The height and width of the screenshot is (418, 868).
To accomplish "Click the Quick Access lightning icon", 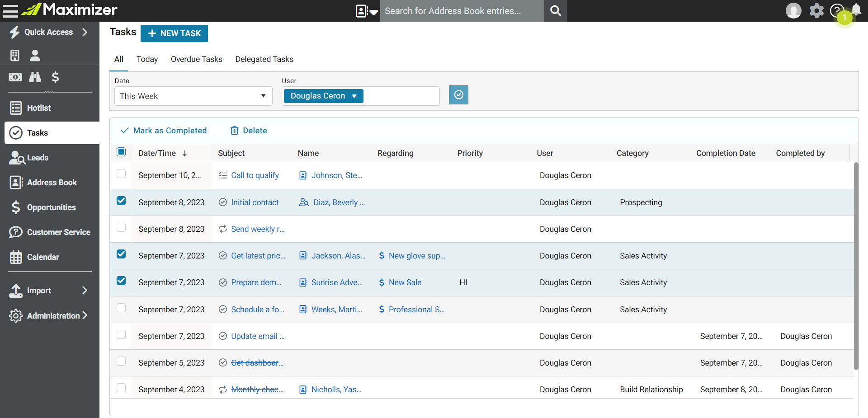I will [14, 32].
